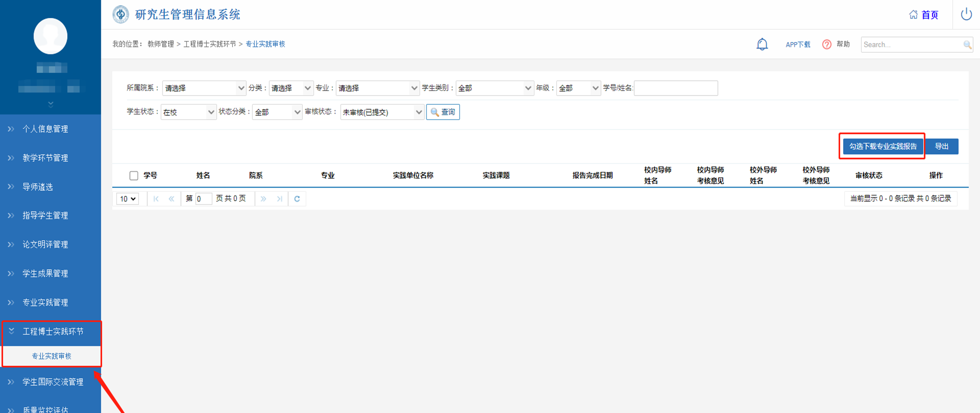Open the 审核状态 dropdown
Viewport: 980px width, 413px height.
coord(382,112)
